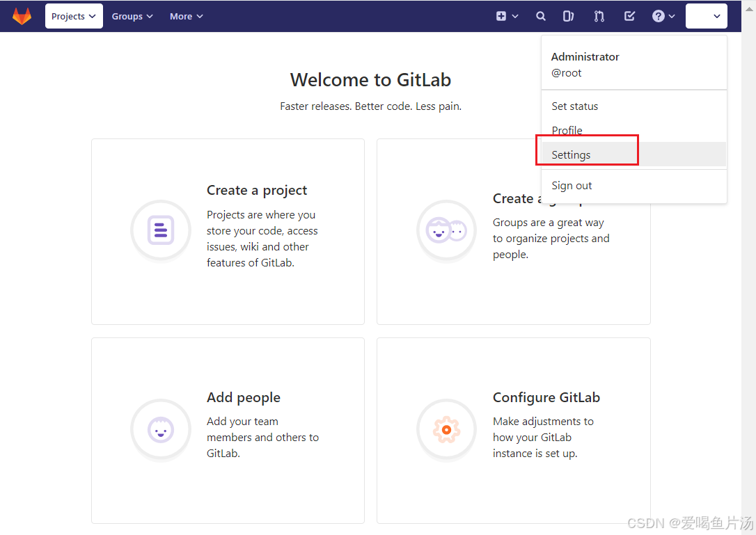Click the plus new-item icon
756x535 pixels.
coord(501,16)
